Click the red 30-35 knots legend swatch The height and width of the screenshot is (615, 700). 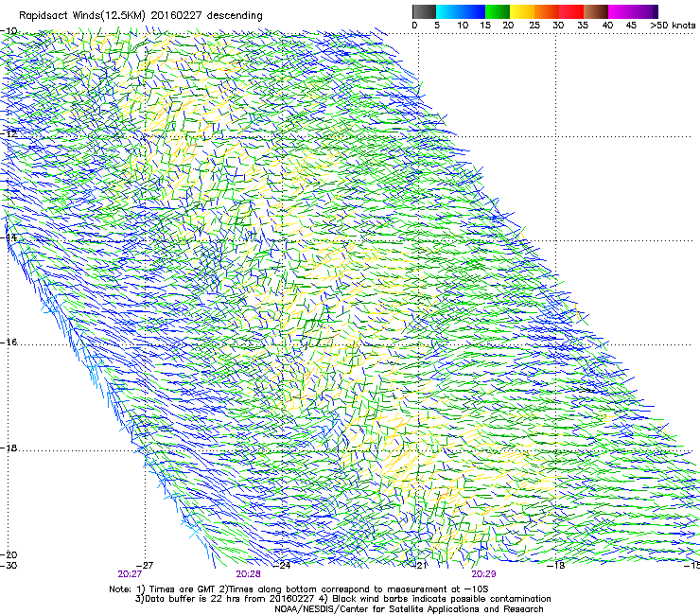click(x=571, y=11)
